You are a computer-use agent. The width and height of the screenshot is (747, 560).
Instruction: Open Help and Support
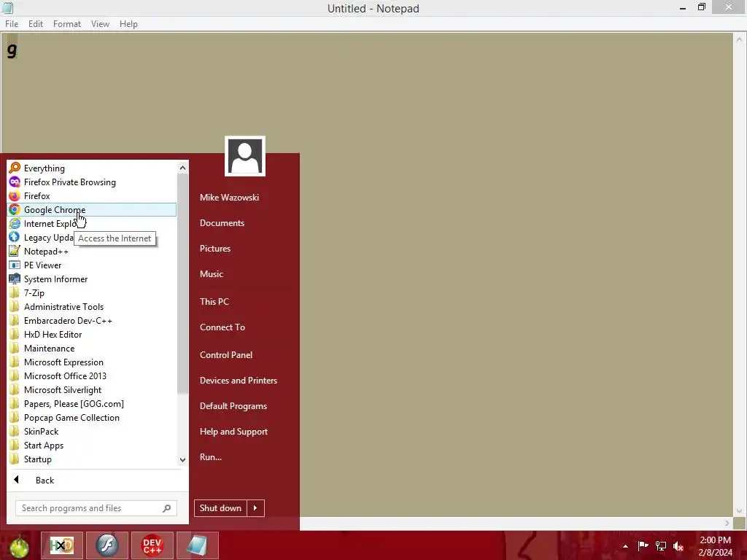tap(233, 432)
